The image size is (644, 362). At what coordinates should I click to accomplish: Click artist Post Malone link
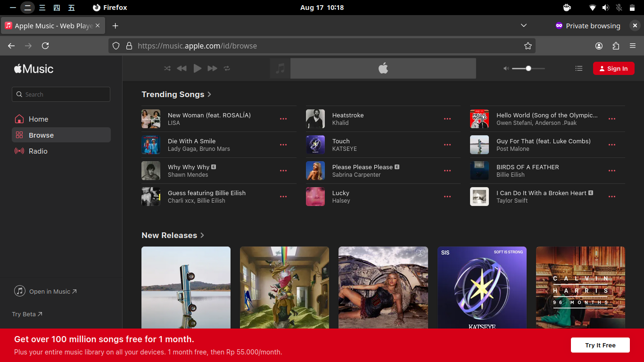[513, 149]
